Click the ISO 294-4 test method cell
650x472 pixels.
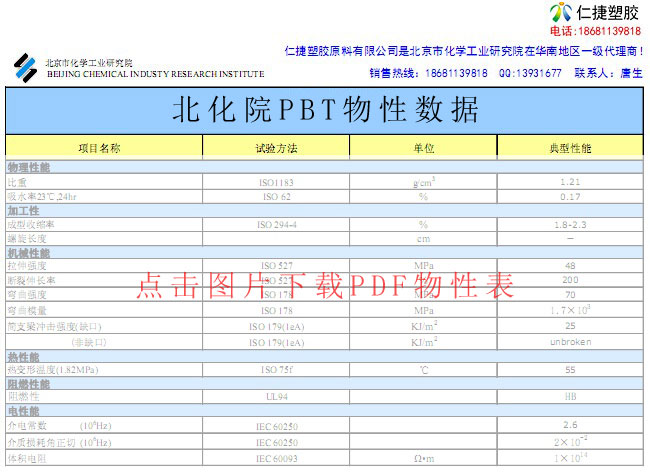(276, 225)
